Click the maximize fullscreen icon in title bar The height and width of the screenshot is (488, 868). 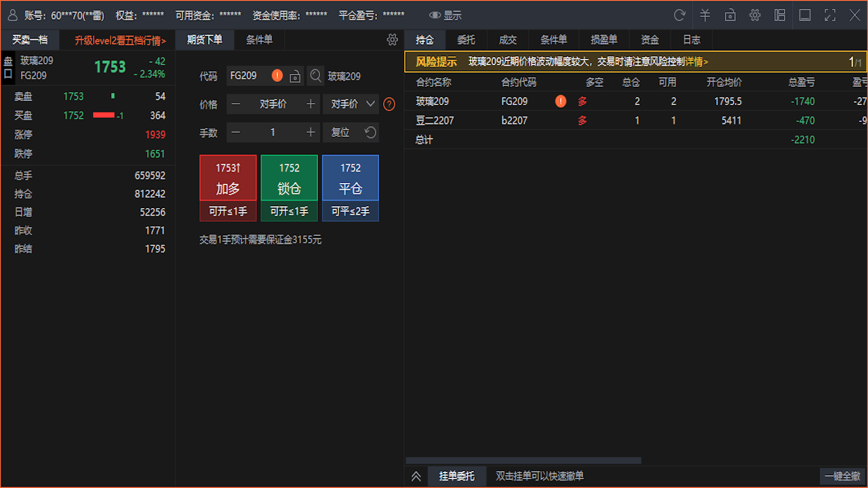tap(830, 15)
